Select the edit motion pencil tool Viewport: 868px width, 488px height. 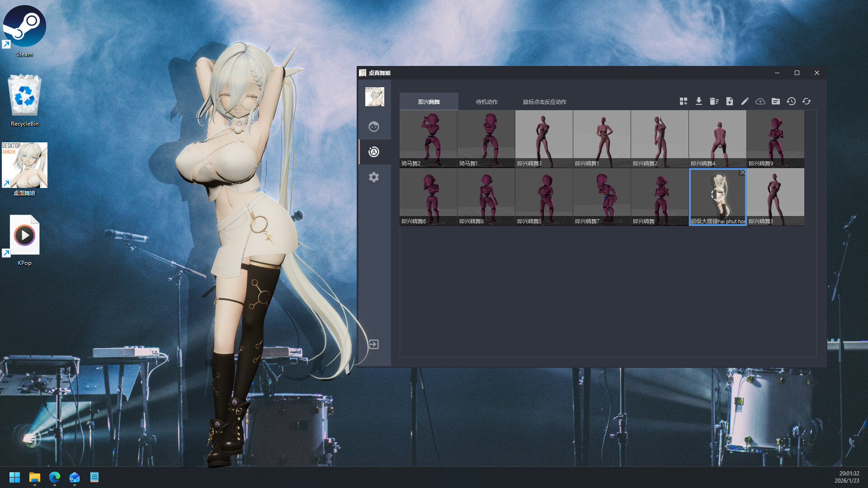[745, 101]
